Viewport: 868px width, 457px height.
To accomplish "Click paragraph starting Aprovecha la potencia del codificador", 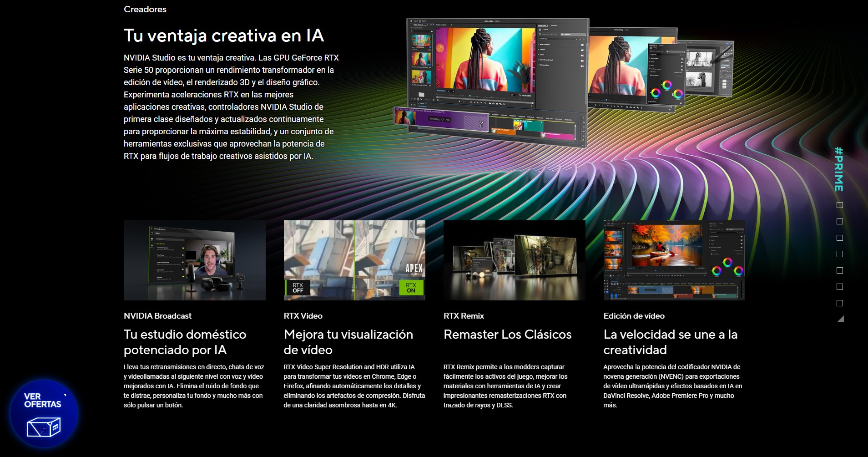I will click(x=673, y=386).
